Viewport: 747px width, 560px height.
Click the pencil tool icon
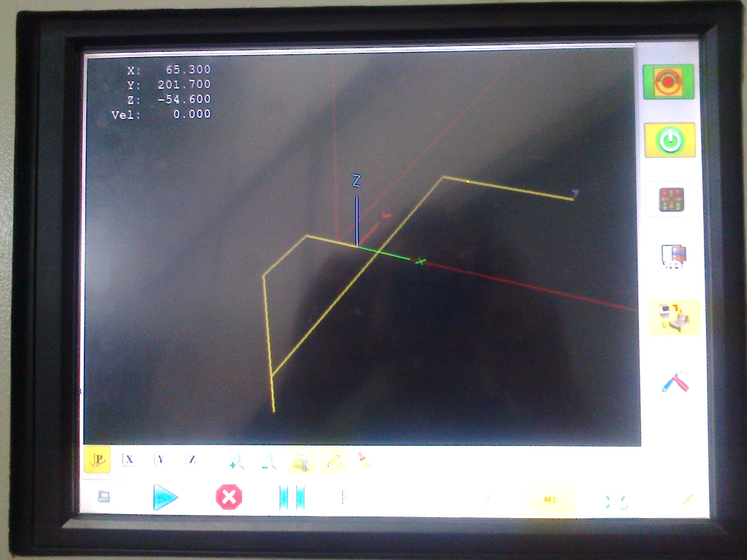[x=334, y=461]
